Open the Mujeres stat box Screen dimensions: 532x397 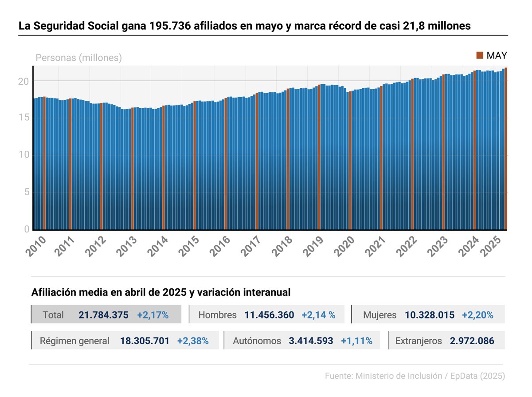pos(428,315)
